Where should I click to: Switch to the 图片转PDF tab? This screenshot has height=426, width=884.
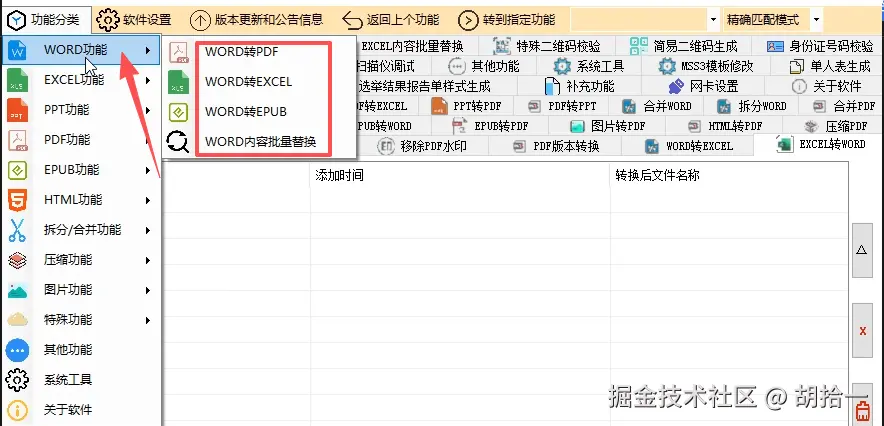(607, 126)
